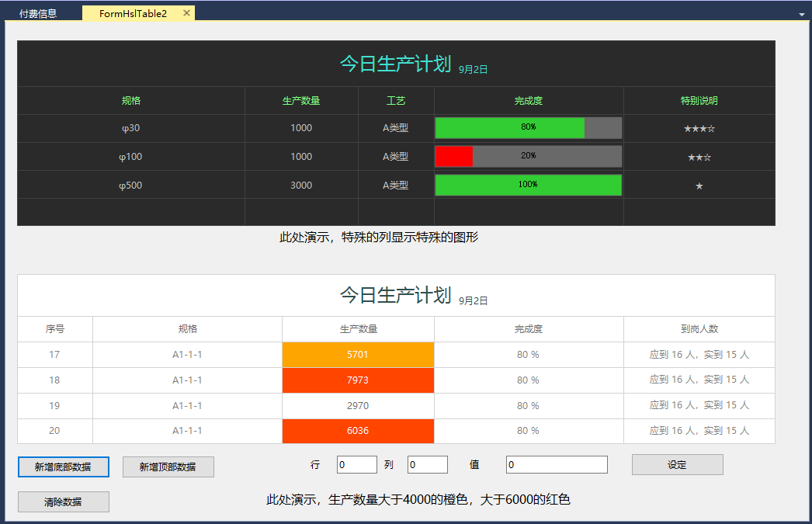Viewport: 812px width, 524px height.
Task: Click the single star in the φ500 row
Action: click(699, 186)
